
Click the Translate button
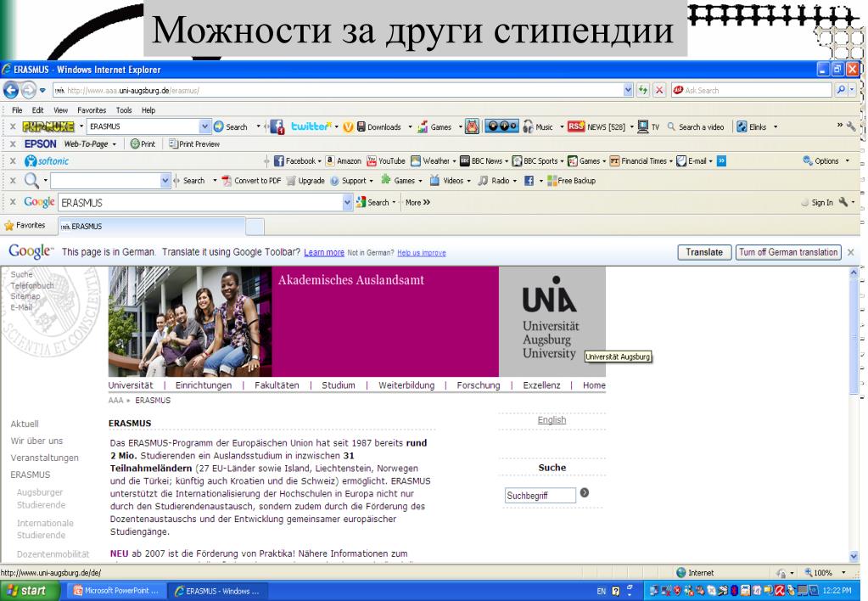point(704,252)
